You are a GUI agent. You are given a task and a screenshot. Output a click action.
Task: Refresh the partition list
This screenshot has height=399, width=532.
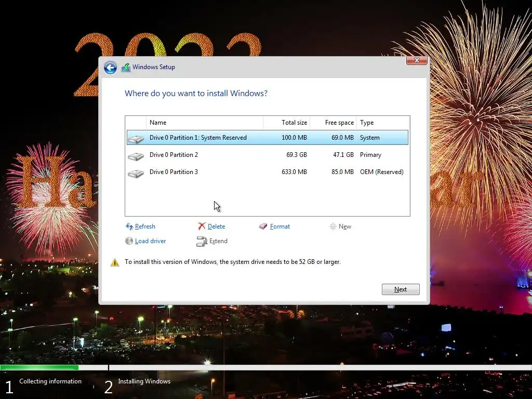pyautogui.click(x=145, y=227)
